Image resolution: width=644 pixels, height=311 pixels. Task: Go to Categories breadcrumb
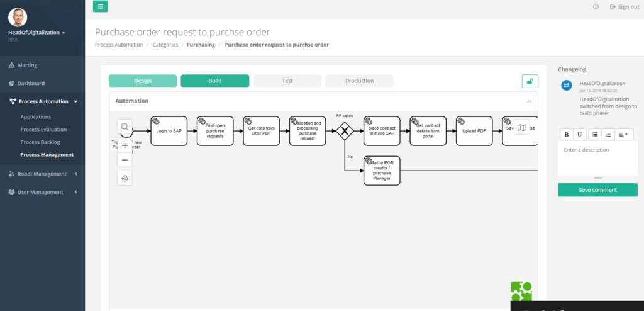coord(165,45)
